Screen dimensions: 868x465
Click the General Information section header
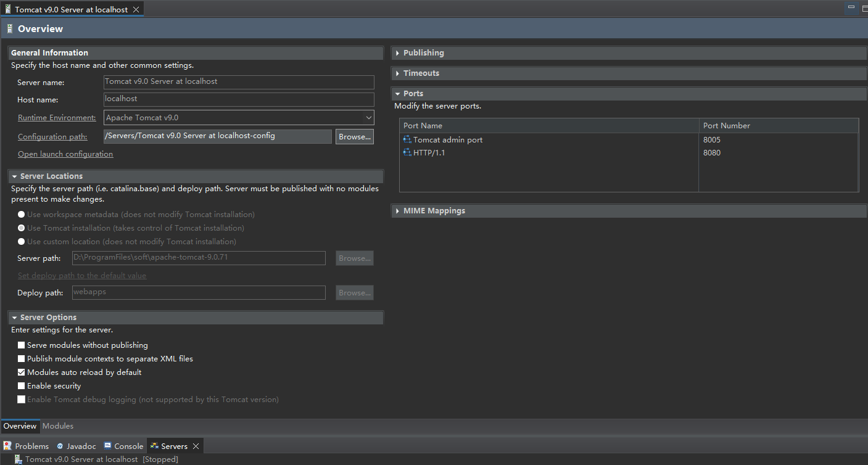tap(196, 53)
